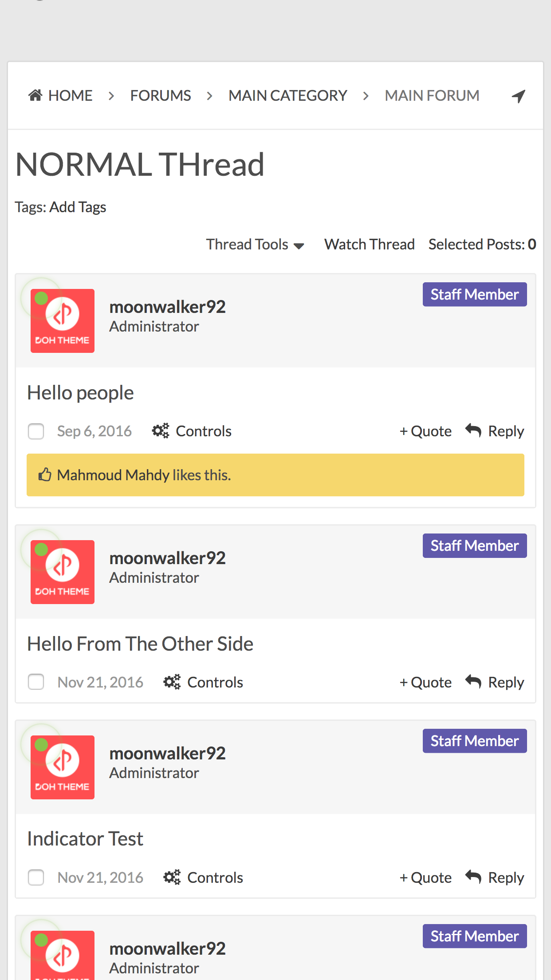551x980 pixels.
Task: Click reply arrow on Hello From The Other Side post
Action: (473, 682)
